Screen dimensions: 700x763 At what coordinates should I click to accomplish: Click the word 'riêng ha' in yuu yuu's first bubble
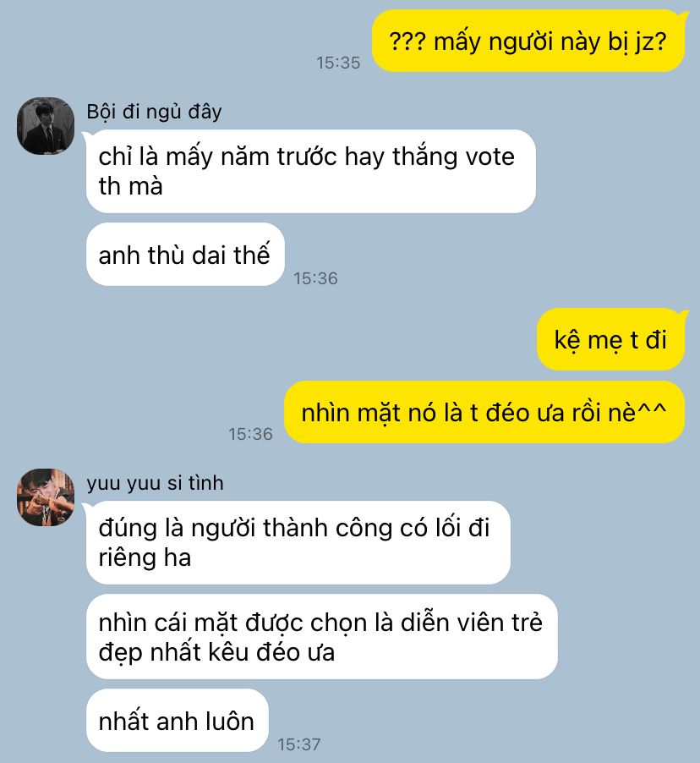[145, 557]
